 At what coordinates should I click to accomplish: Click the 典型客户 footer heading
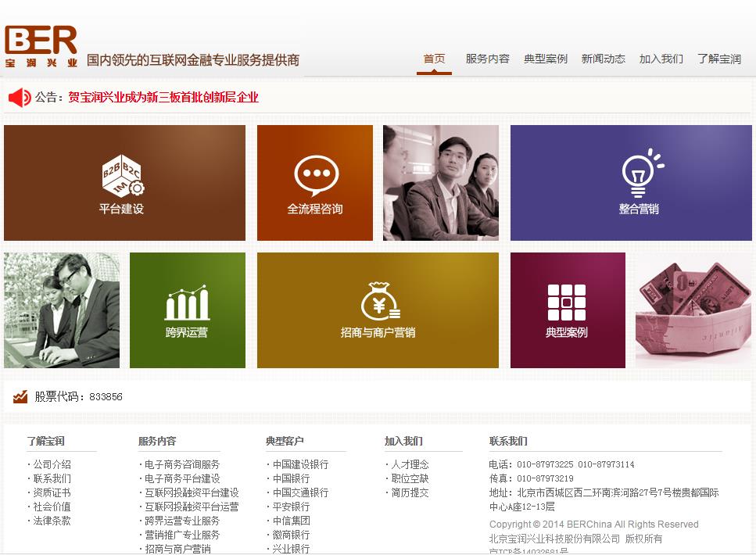pyautogui.click(x=285, y=441)
